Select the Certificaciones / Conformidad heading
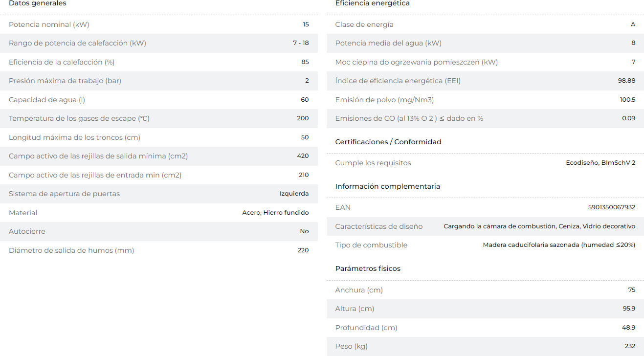 (x=388, y=142)
